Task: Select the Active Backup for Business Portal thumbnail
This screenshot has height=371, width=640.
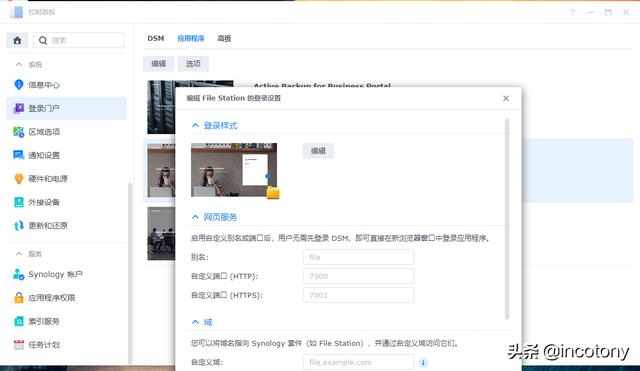Action: (x=161, y=107)
